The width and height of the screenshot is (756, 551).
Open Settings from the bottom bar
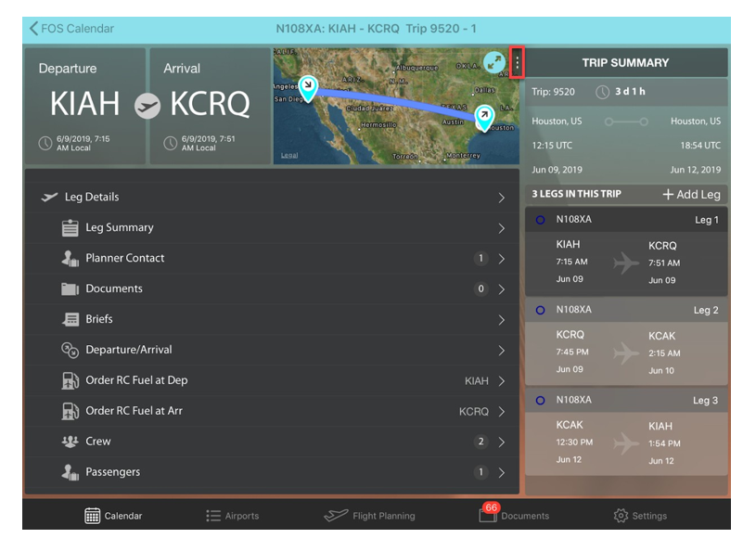[x=640, y=516]
